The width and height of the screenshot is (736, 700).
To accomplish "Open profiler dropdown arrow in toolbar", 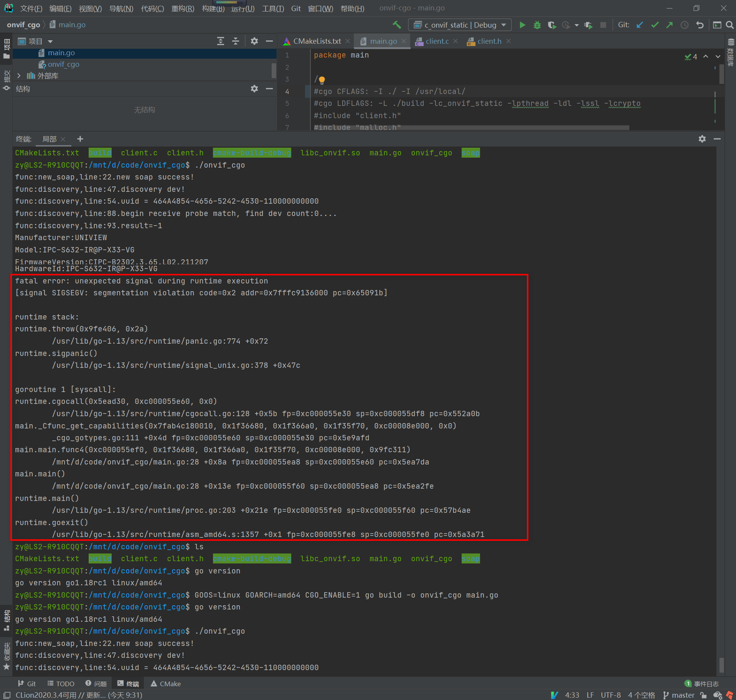I will pos(576,25).
